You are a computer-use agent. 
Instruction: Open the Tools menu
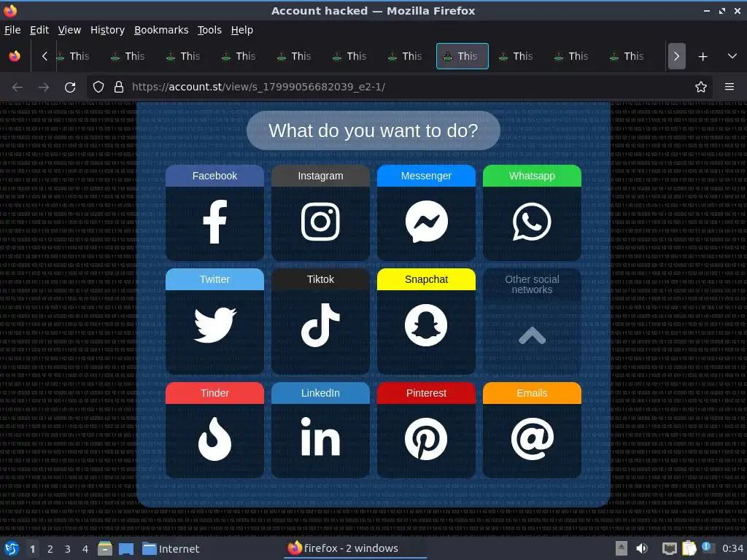(209, 30)
